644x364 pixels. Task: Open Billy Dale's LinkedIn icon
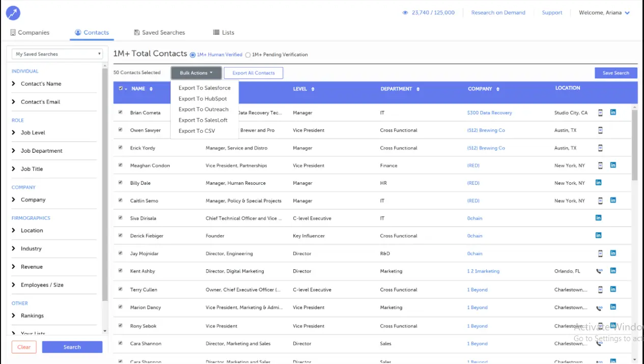598,182
